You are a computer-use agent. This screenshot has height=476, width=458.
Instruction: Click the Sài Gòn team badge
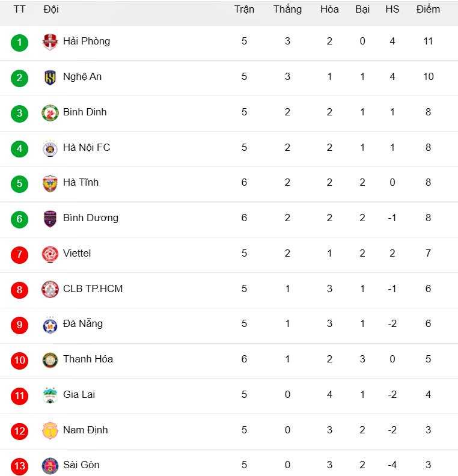pos(50,466)
